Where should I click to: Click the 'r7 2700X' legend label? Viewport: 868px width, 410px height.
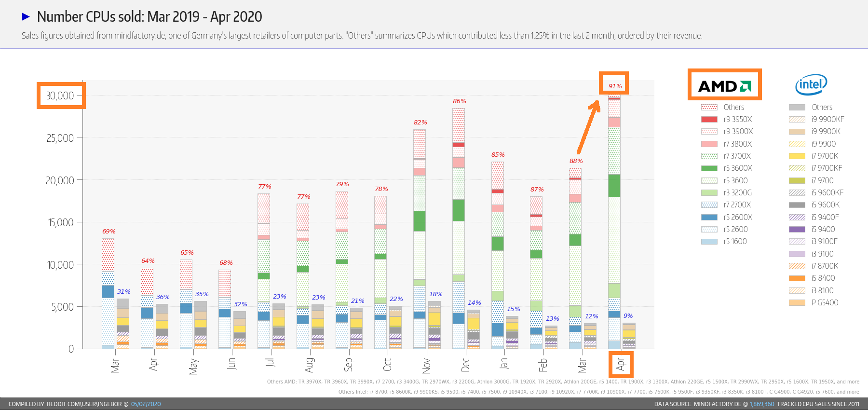[737, 205]
